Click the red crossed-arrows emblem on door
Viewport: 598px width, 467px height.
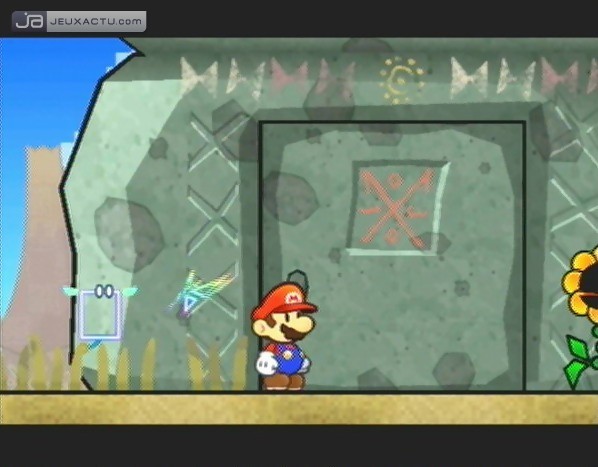397,208
